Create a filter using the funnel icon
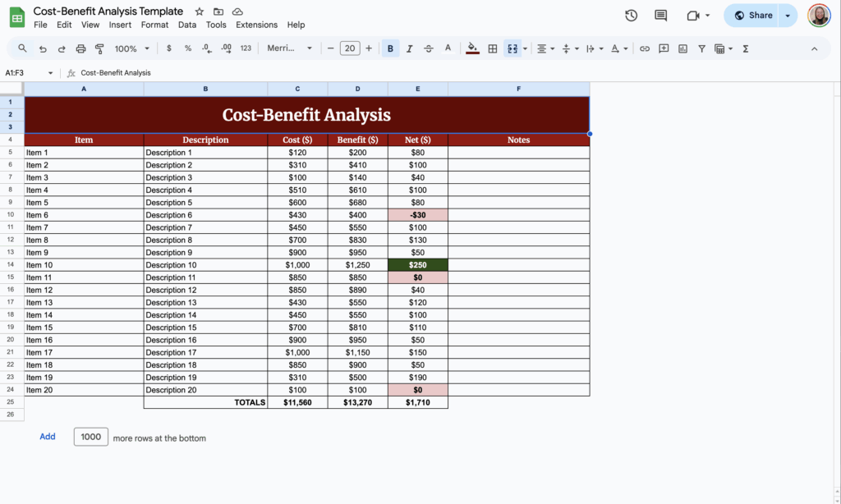Viewport: 841px width, 504px height. point(701,48)
